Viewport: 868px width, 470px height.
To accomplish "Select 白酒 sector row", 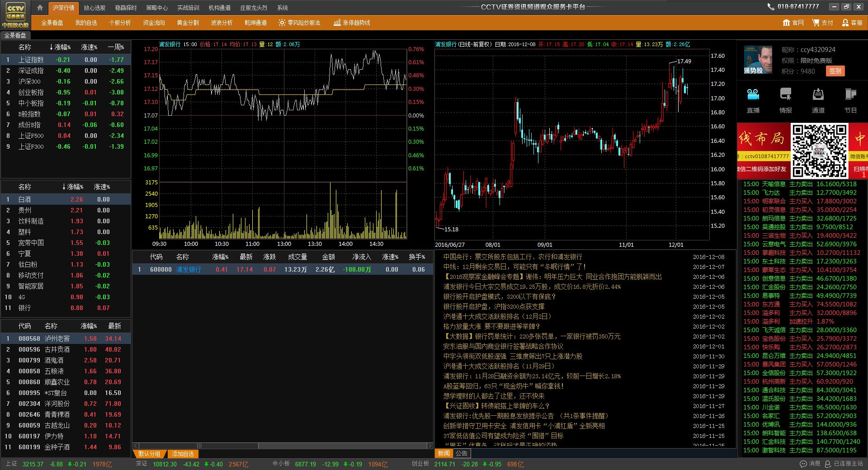I will coord(66,199).
